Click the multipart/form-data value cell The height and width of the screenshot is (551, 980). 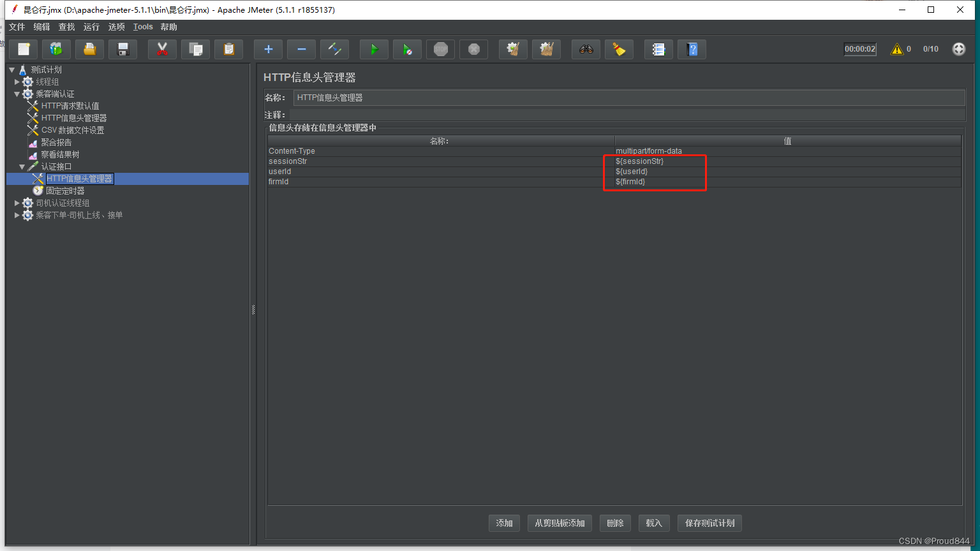(x=788, y=151)
